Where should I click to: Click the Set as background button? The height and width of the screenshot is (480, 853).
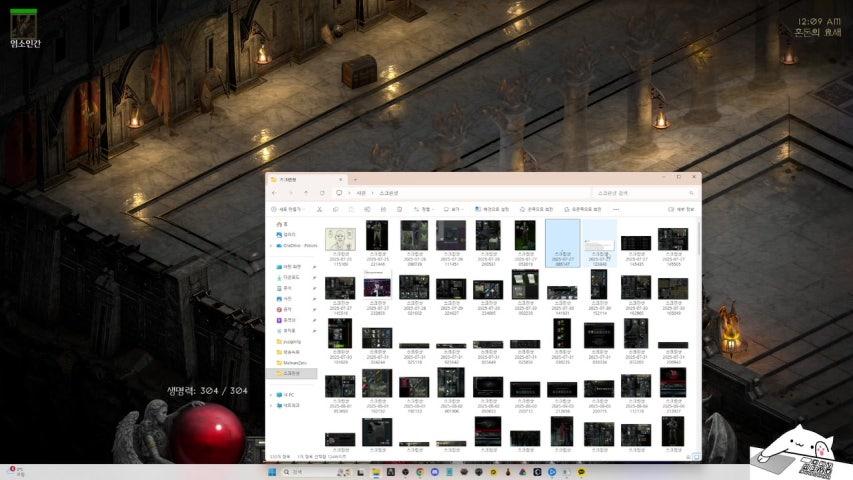(492, 209)
